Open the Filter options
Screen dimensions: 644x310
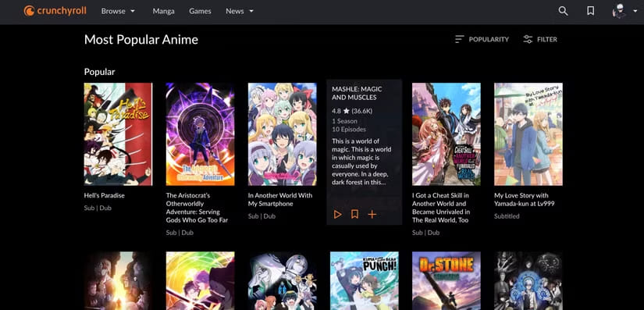click(x=540, y=39)
